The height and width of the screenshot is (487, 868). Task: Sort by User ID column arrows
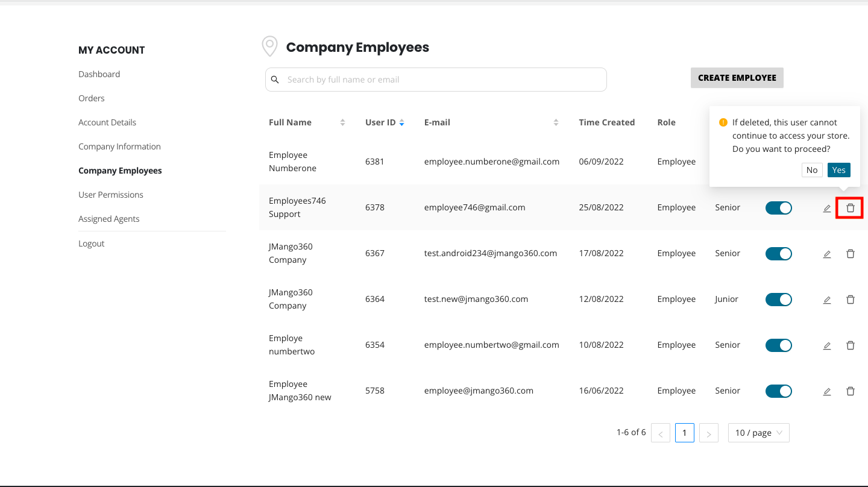(x=401, y=122)
